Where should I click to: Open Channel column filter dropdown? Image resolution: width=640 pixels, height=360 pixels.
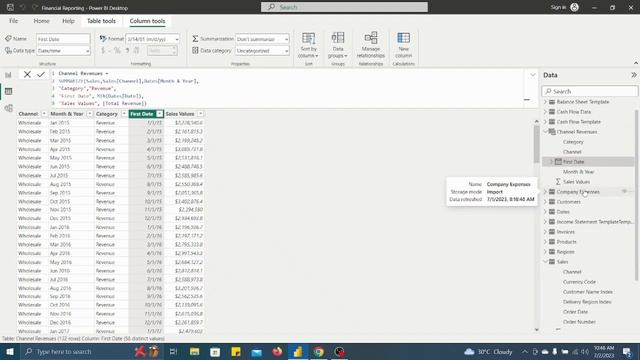pyautogui.click(x=44, y=114)
